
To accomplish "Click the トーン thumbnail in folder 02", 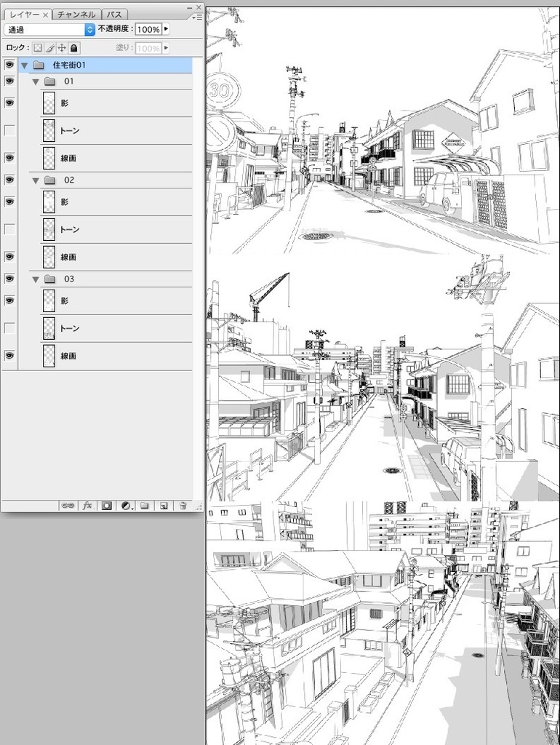I will (49, 229).
